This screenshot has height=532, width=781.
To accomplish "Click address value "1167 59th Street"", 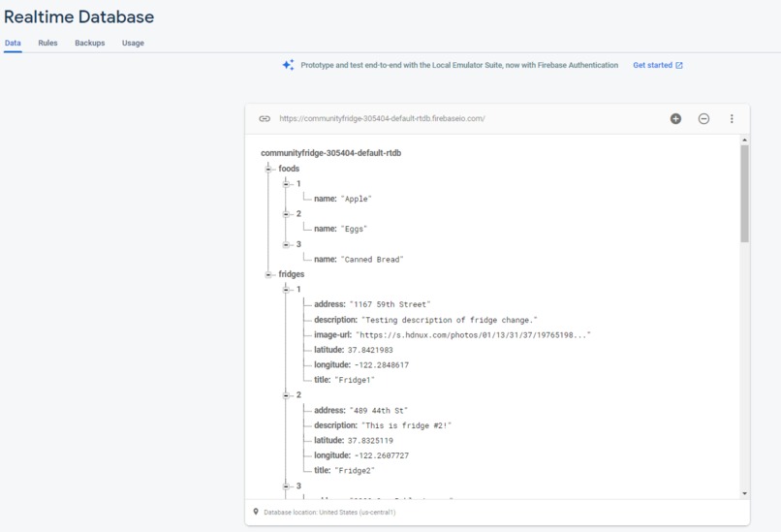I will coord(390,304).
